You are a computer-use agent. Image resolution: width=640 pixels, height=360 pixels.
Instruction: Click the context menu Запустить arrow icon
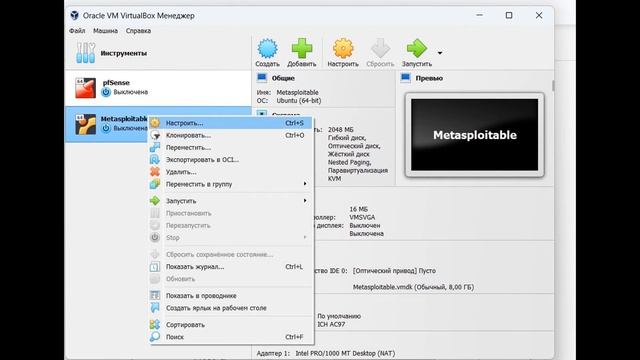(x=155, y=201)
